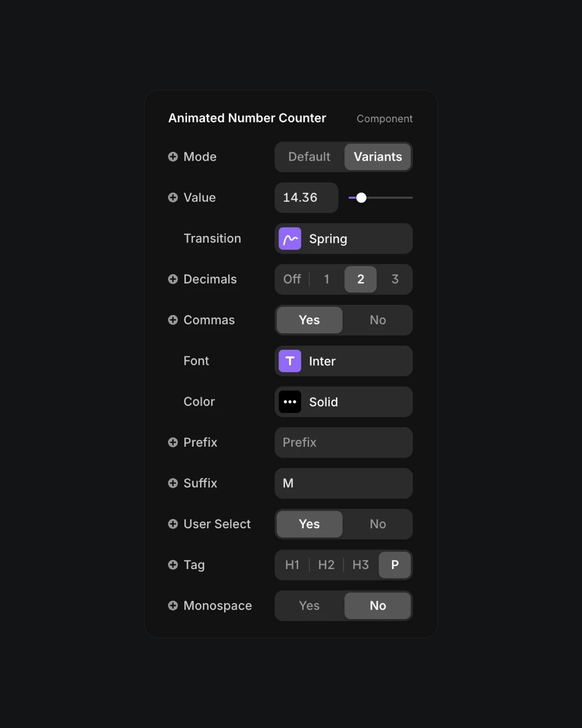Select 3 decimals option
Image resolution: width=582 pixels, height=728 pixels.
(x=394, y=279)
